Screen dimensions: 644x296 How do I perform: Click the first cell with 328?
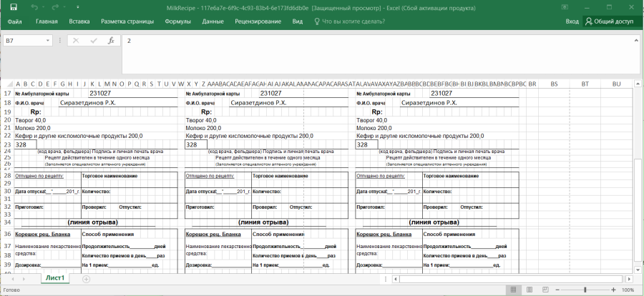tap(25, 144)
